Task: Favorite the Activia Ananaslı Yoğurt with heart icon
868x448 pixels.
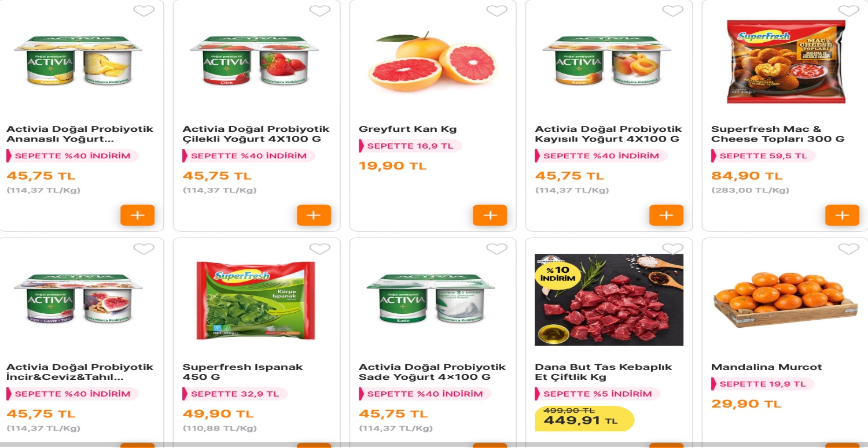Action: 144,11
